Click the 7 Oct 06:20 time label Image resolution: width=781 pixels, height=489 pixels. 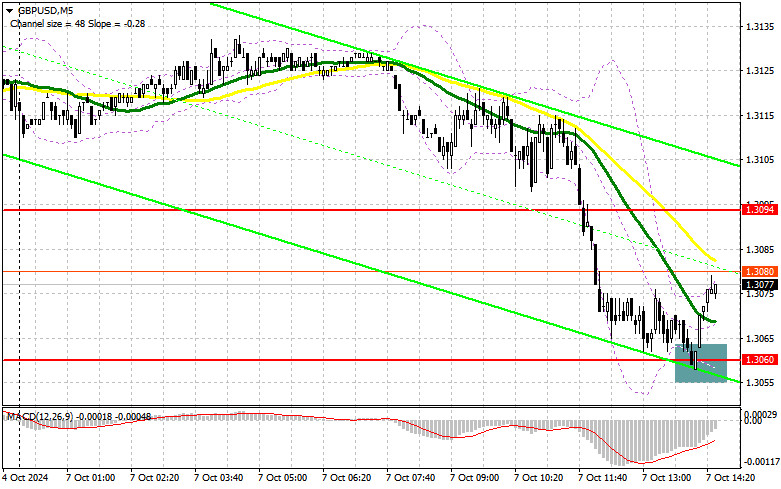(347, 478)
